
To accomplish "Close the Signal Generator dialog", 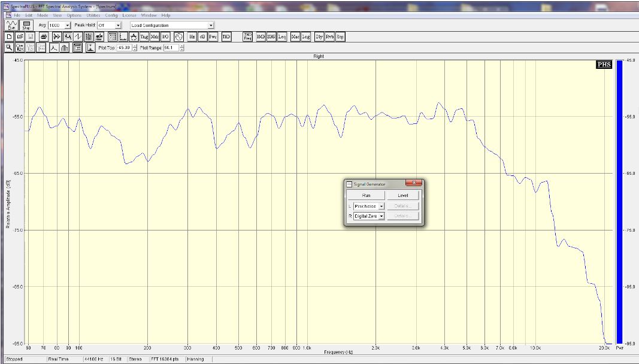I will pyautogui.click(x=414, y=183).
